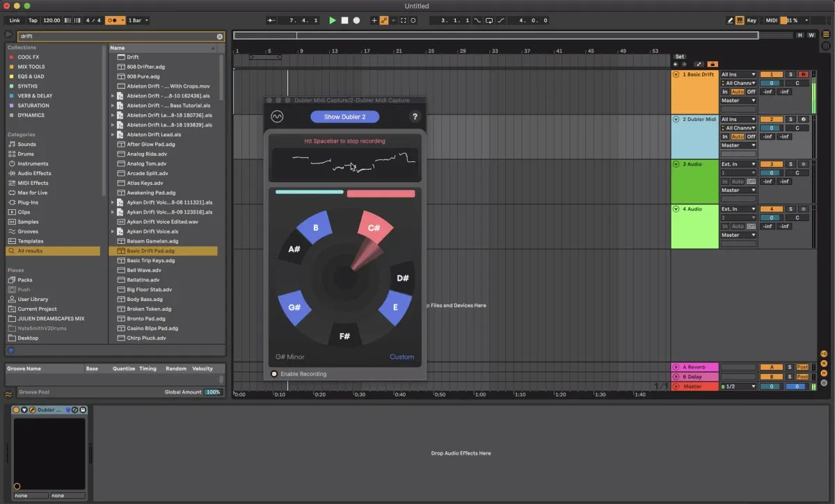
Task: Click the teal progress bar in Dubler
Action: (x=310, y=192)
